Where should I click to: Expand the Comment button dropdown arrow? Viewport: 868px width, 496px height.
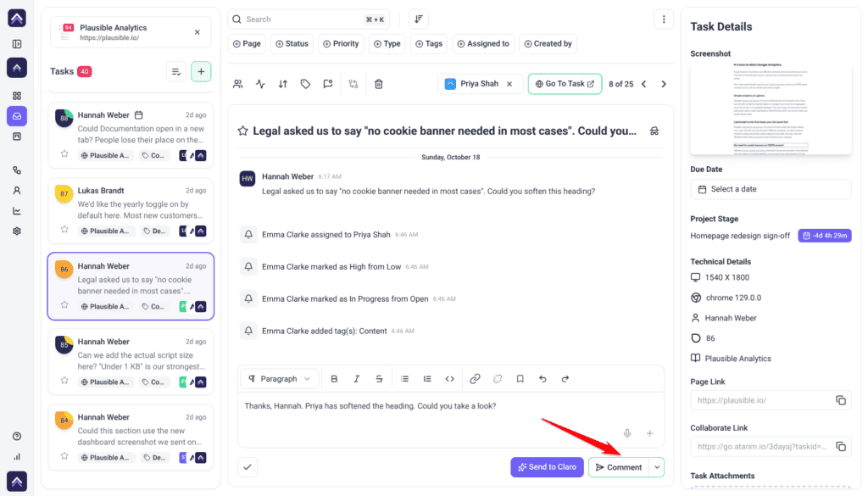click(x=657, y=467)
